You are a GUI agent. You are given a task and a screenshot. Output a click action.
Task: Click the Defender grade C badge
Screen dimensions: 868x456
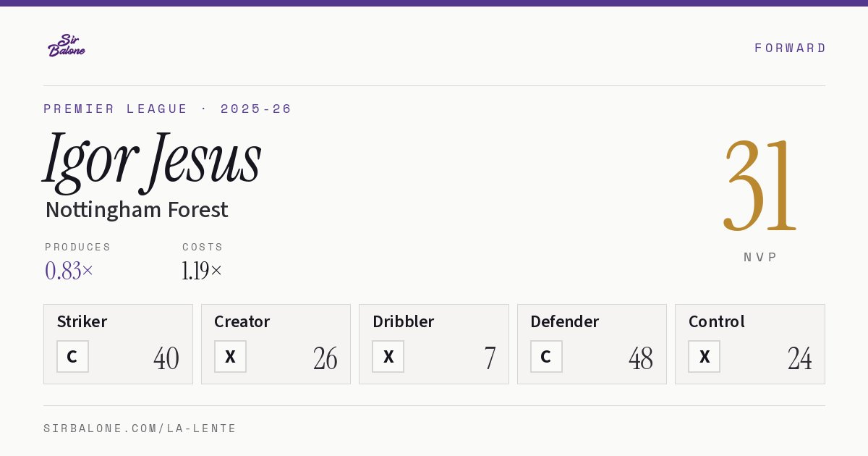[546, 357]
